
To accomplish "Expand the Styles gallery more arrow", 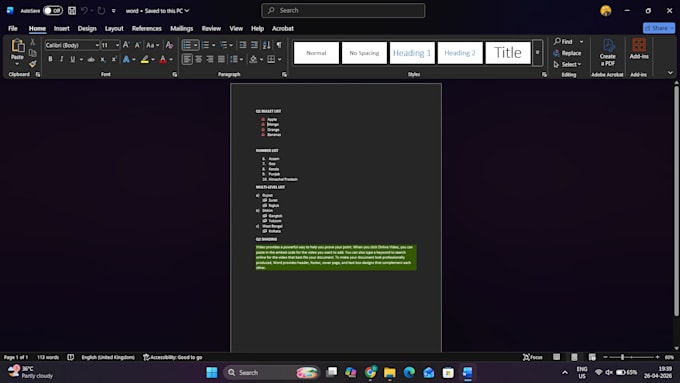I will 537,52.
